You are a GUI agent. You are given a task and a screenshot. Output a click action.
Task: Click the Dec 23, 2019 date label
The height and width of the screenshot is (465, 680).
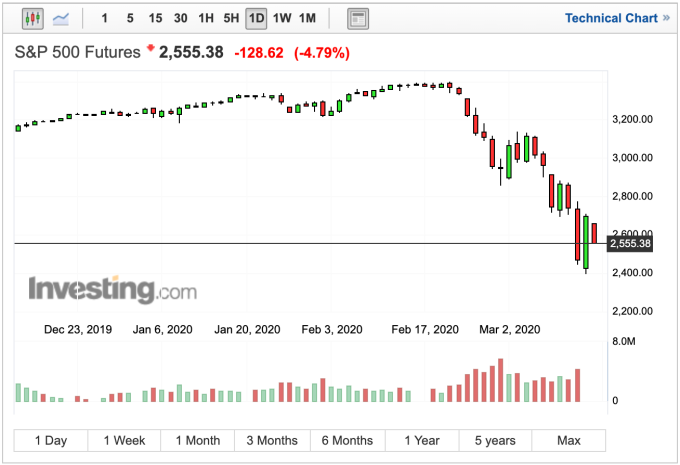pos(78,330)
